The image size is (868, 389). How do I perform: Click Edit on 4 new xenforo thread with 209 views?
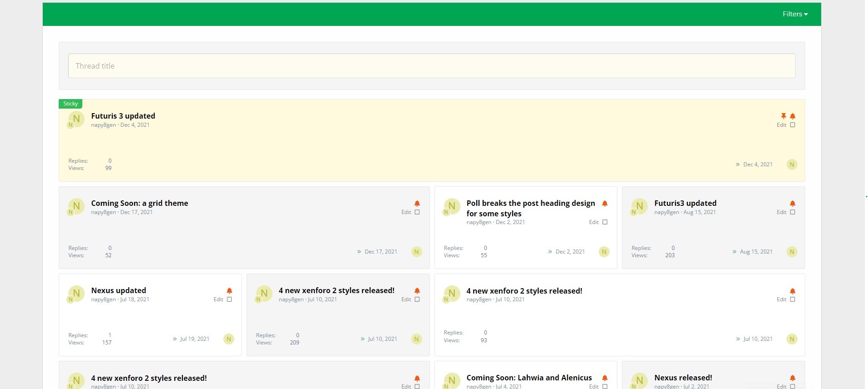tap(406, 299)
